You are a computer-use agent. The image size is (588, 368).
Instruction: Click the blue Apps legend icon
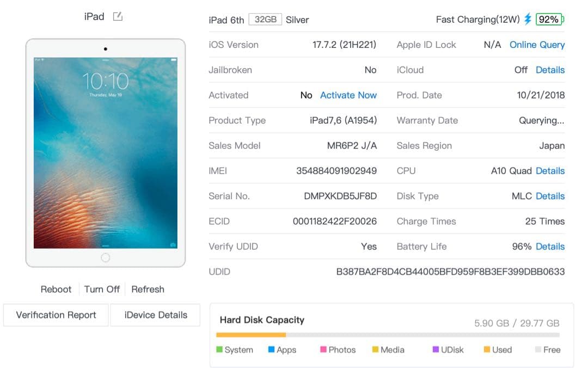[x=272, y=349]
